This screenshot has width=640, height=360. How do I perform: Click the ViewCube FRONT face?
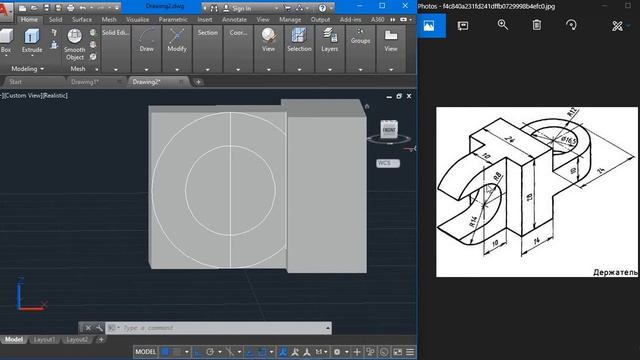[389, 130]
